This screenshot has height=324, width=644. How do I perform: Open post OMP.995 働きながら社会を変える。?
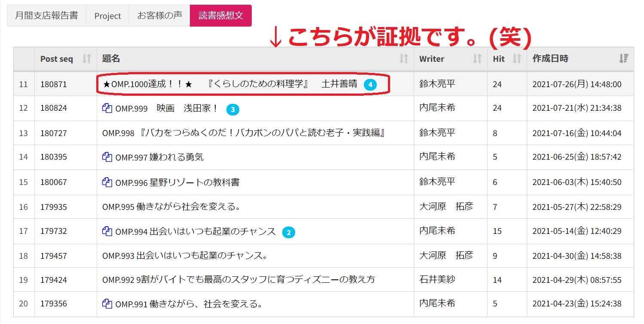click(x=171, y=207)
